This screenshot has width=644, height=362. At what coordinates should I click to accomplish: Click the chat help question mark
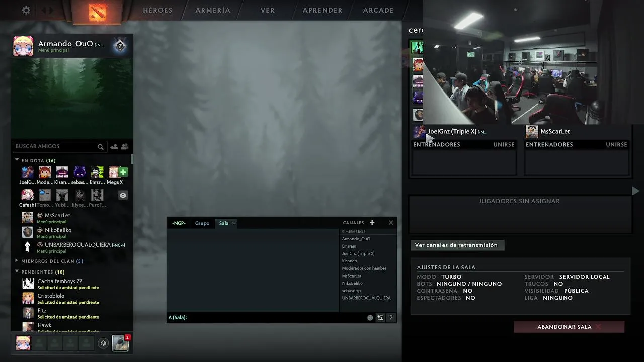[391, 318]
